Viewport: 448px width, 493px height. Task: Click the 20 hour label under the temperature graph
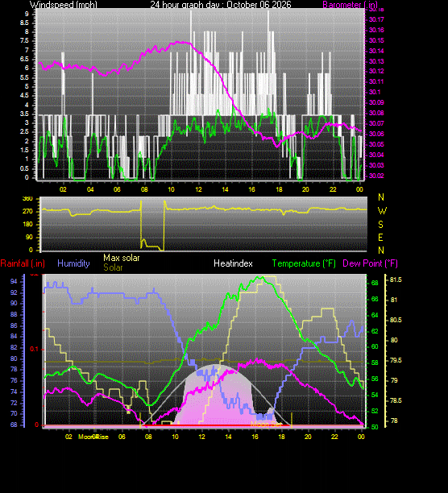tap(308, 437)
